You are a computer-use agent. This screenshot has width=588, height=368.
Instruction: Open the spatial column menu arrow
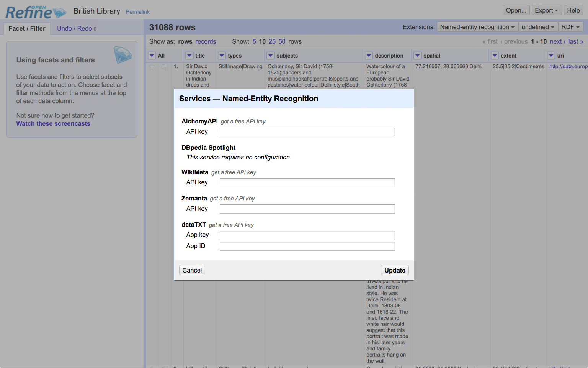(x=418, y=56)
